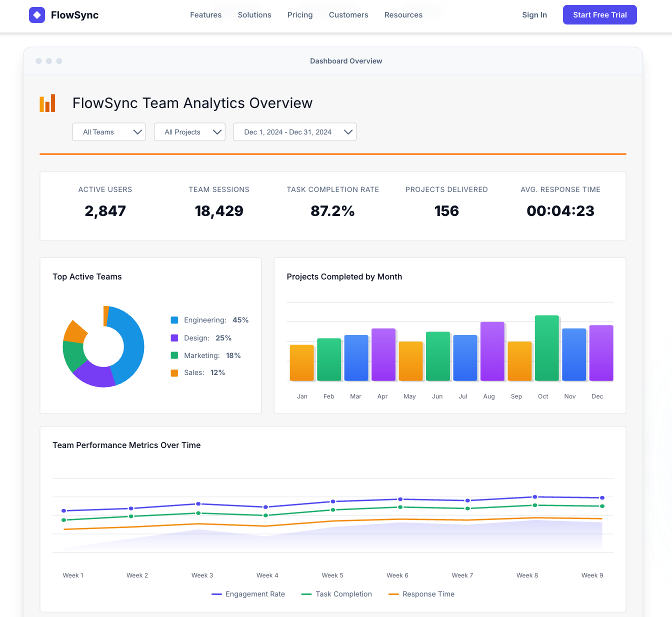Click the orange bar chart icon beside the title
The width and height of the screenshot is (672, 617).
point(47,103)
